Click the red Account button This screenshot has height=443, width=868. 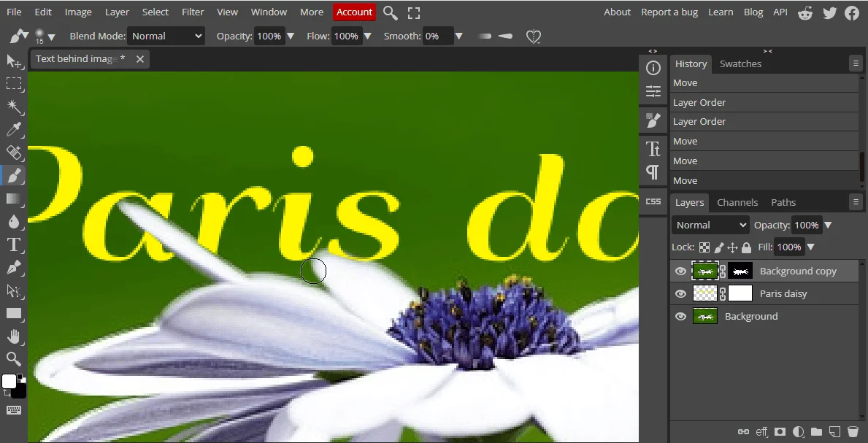pyautogui.click(x=354, y=12)
